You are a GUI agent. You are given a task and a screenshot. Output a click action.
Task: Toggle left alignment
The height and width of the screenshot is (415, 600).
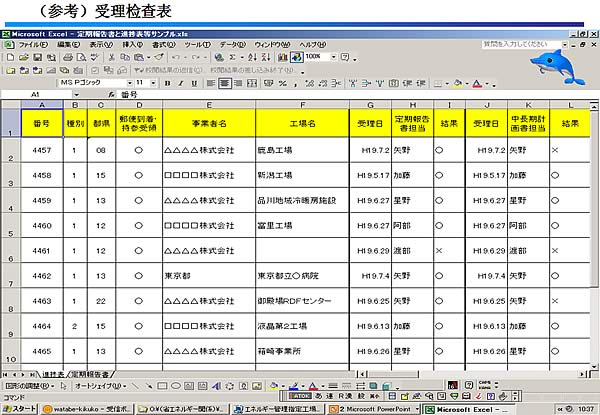[x=210, y=83]
